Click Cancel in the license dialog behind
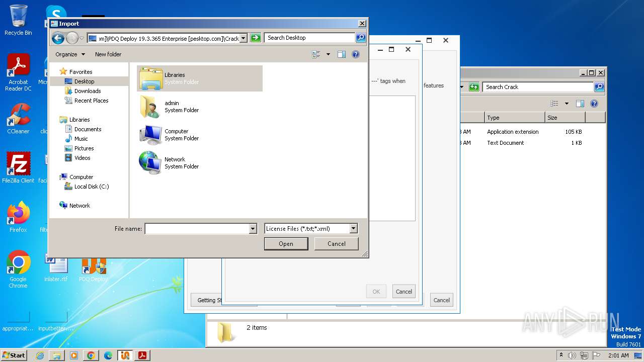 [404, 292]
